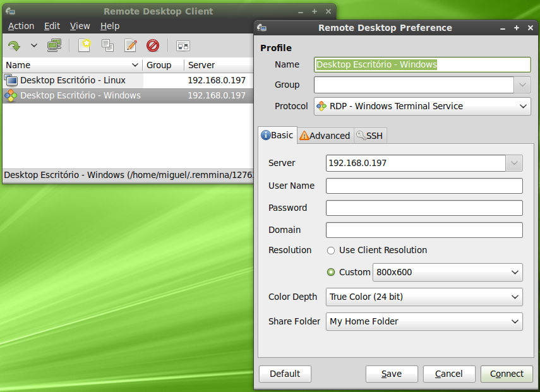Toggle the Name column sort arrow
540x392 pixels.
click(x=135, y=65)
